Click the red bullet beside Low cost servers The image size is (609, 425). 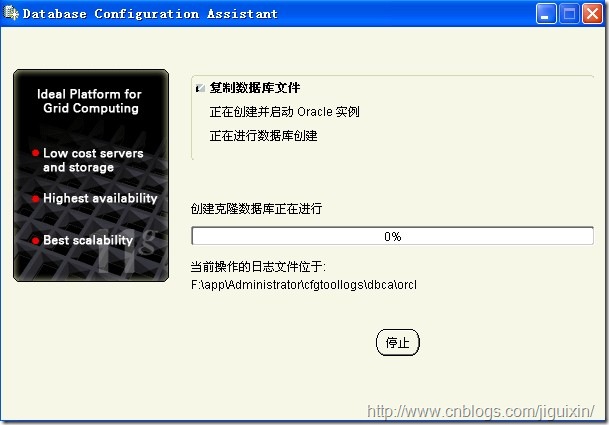35,153
